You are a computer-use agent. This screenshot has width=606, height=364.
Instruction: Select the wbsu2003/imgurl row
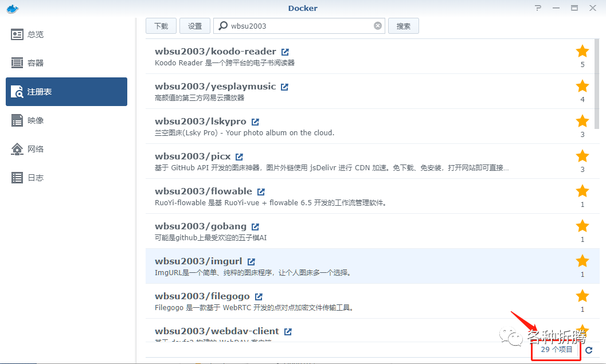tap(373, 266)
